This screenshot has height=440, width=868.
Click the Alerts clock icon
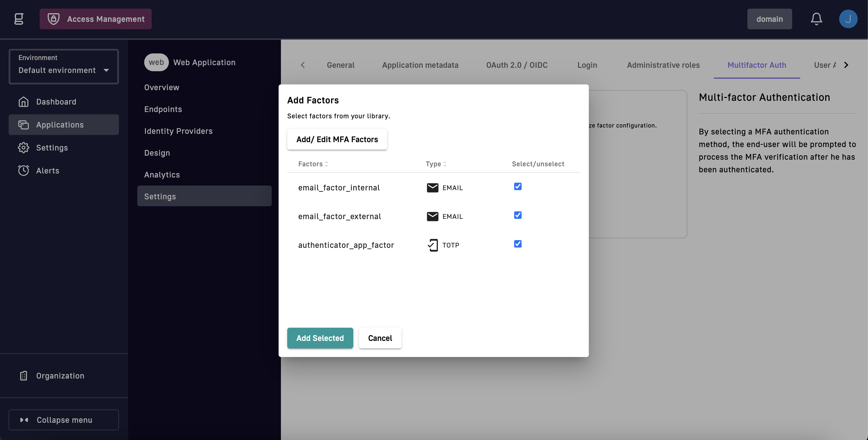click(x=23, y=171)
